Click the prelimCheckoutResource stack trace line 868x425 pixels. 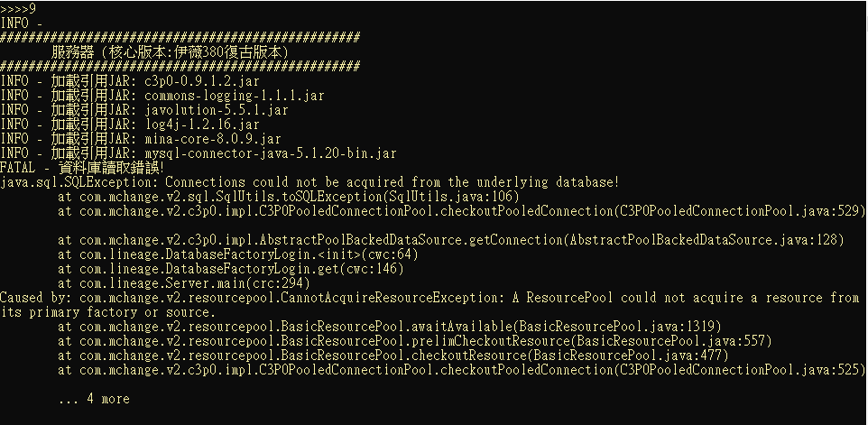(415, 340)
